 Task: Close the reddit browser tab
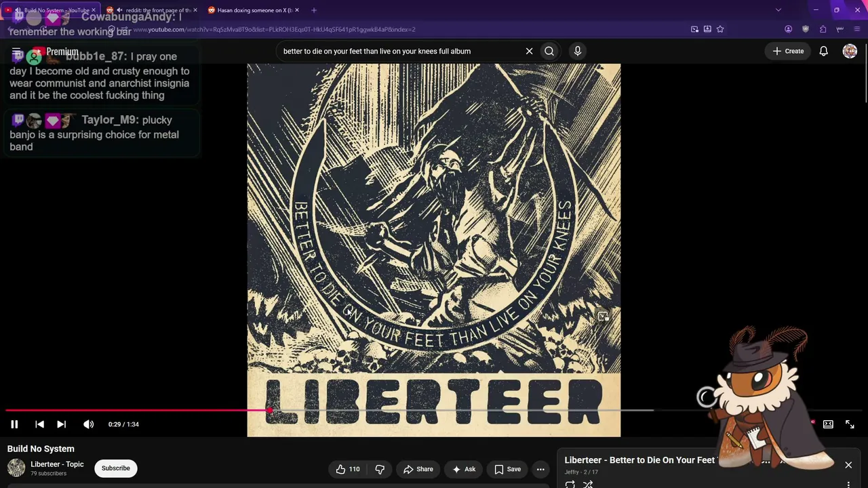coord(195,10)
